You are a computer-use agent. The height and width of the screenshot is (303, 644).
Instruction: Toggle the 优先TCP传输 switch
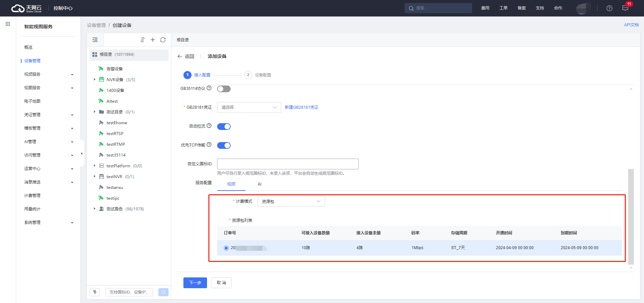[224, 145]
